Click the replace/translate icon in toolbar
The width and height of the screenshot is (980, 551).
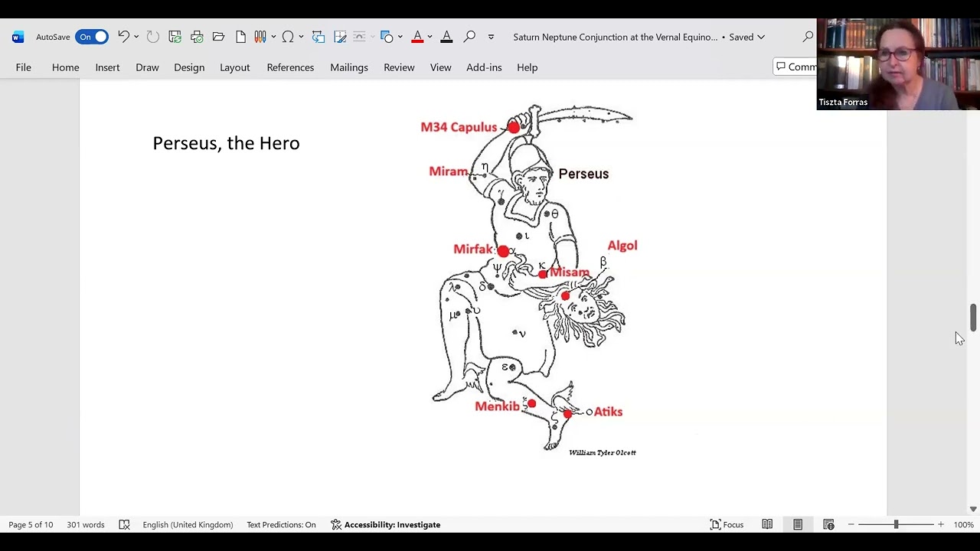click(318, 37)
